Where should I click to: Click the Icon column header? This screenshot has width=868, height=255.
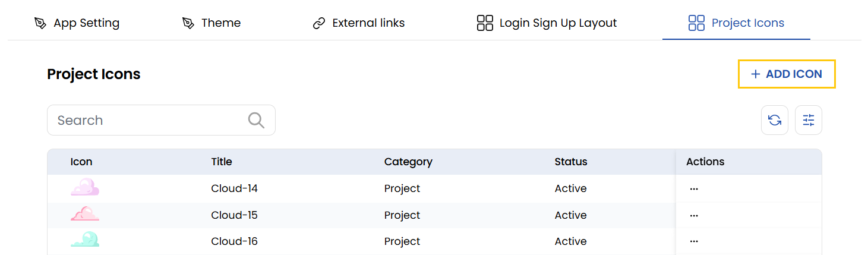[x=81, y=162]
